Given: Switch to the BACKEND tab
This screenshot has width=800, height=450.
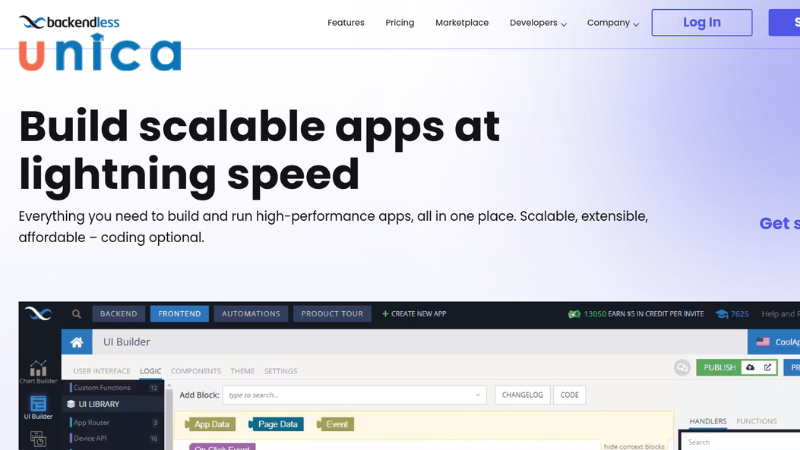Looking at the screenshot, I should pyautogui.click(x=118, y=314).
